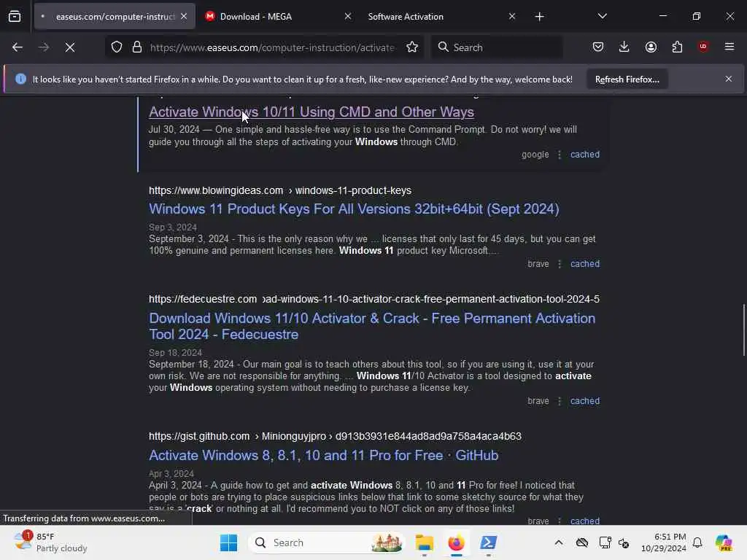Image resolution: width=747 pixels, height=560 pixels.
Task: Open a new tab
Action: [x=539, y=17]
